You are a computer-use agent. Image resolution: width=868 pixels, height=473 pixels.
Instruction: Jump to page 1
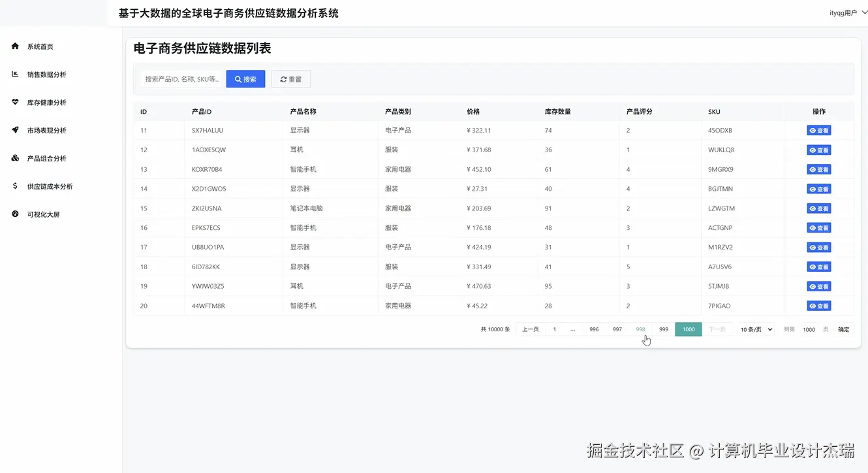(555, 329)
